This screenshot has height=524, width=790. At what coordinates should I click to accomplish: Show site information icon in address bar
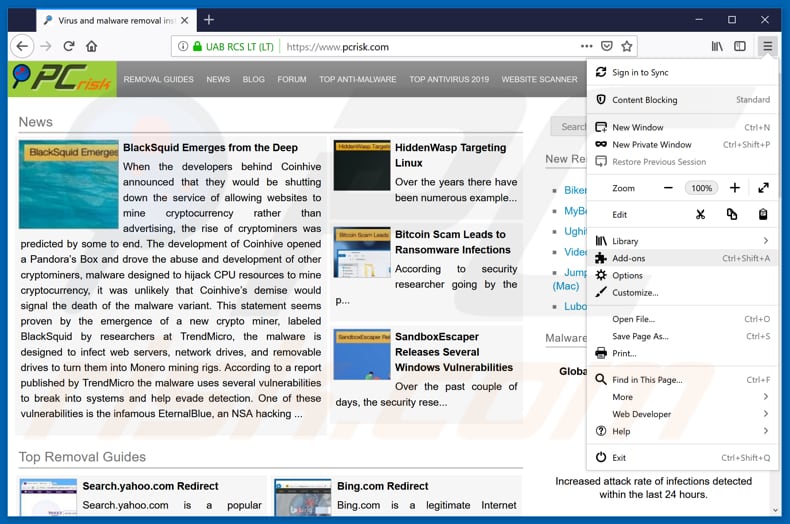(x=183, y=47)
